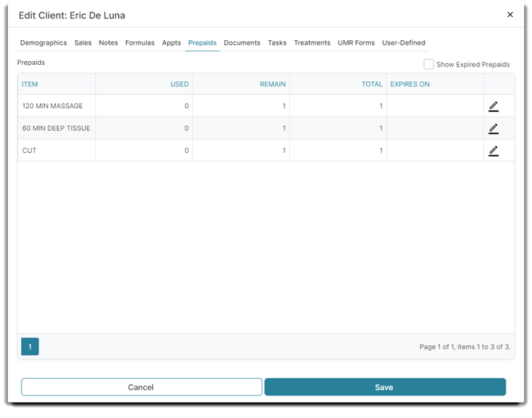Go to the Notes tab
Image resolution: width=532 pixels, height=418 pixels.
[108, 42]
